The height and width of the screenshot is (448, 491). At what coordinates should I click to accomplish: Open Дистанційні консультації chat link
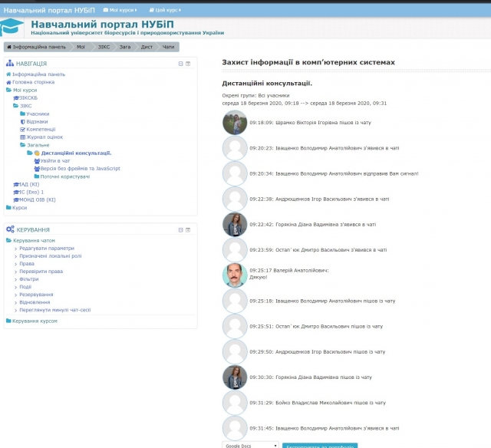point(76,153)
